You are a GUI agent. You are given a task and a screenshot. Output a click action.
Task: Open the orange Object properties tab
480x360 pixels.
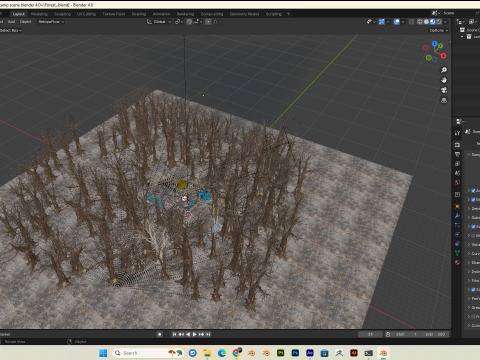pyautogui.click(x=457, y=206)
